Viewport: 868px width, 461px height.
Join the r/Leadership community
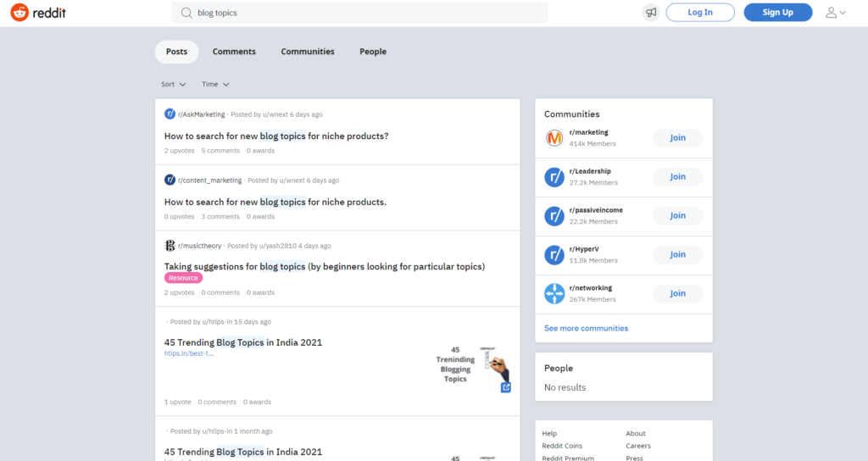tap(677, 176)
